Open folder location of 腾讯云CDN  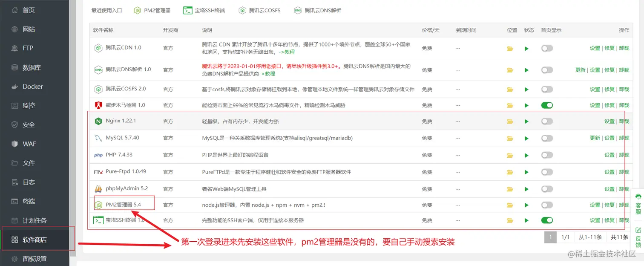point(510,49)
